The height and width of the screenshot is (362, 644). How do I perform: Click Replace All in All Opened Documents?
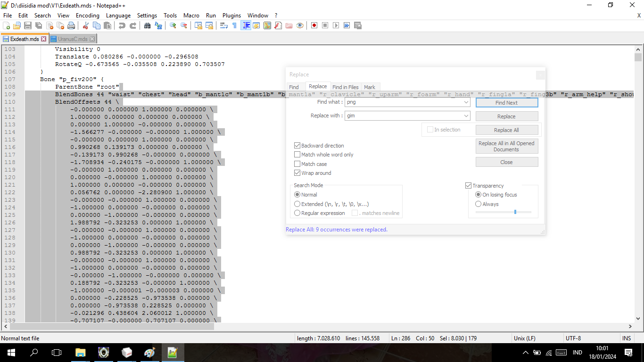[x=507, y=146]
